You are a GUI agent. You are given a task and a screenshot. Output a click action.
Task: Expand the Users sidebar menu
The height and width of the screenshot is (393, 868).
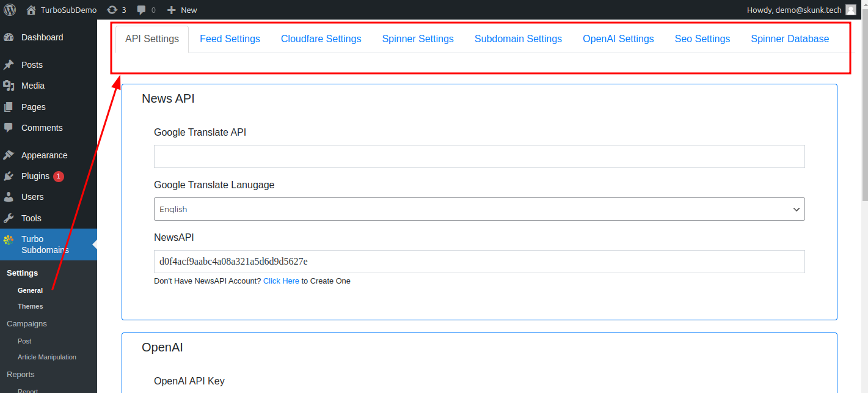point(31,197)
